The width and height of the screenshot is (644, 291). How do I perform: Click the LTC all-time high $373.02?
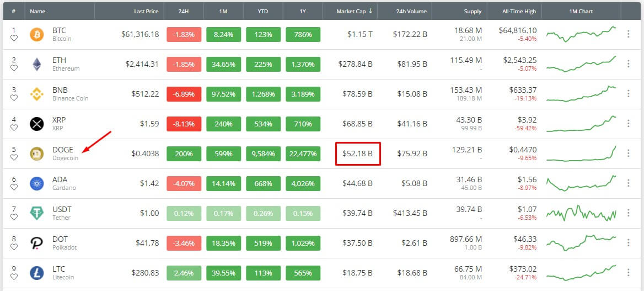tap(523, 269)
